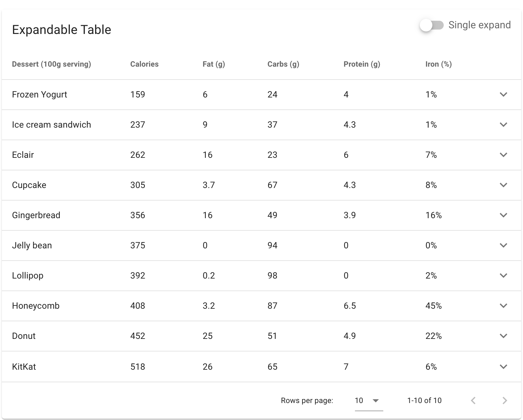Click the Lollipop row chevron icon
This screenshot has width=523, height=420.
point(503,276)
